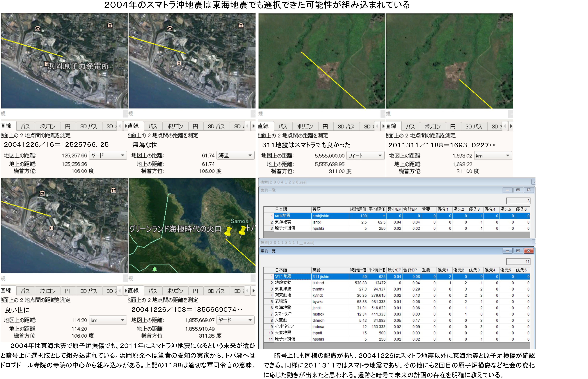
Task: Open the ヤード unit dropdown in first panel
Action: (x=108, y=156)
